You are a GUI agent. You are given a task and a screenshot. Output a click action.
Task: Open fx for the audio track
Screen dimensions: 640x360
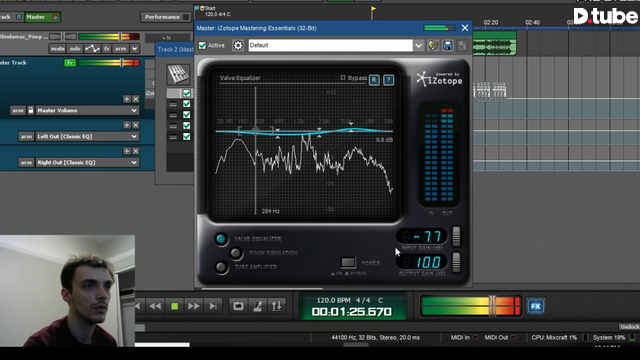pos(107,49)
